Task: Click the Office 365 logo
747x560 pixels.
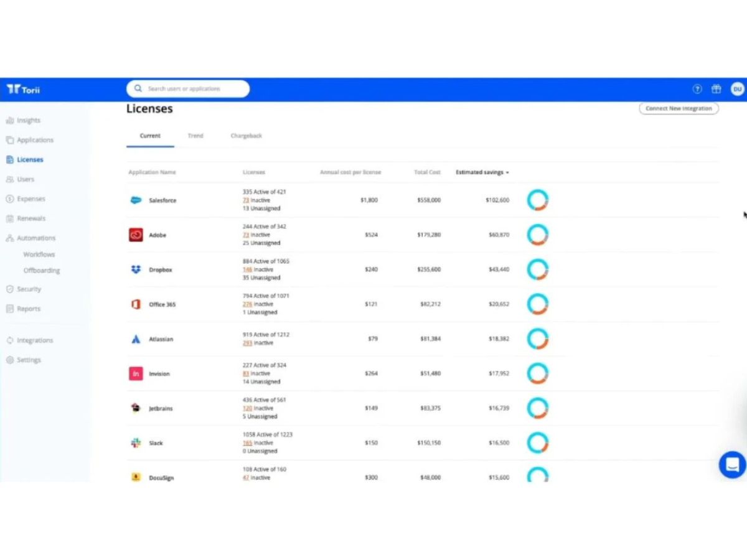Action: (x=136, y=304)
